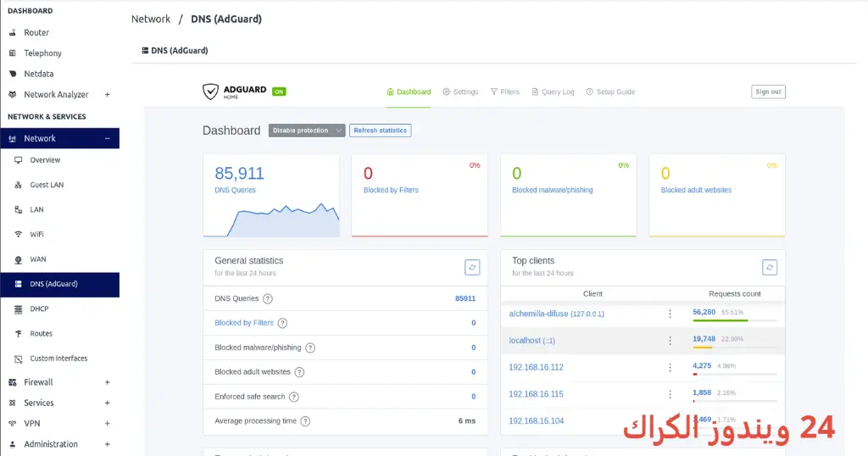Open the AdGuard Dashboard tab
Viewport: 868px width, 456px height.
click(409, 92)
